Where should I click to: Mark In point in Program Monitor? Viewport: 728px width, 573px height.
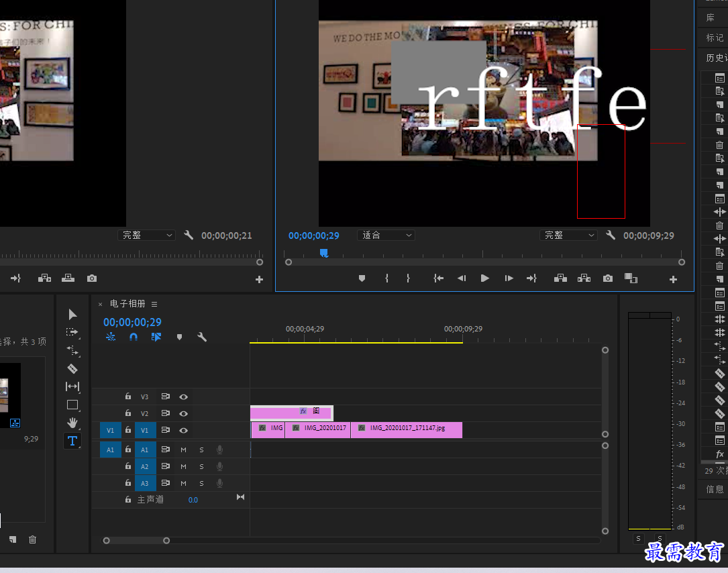click(386, 278)
